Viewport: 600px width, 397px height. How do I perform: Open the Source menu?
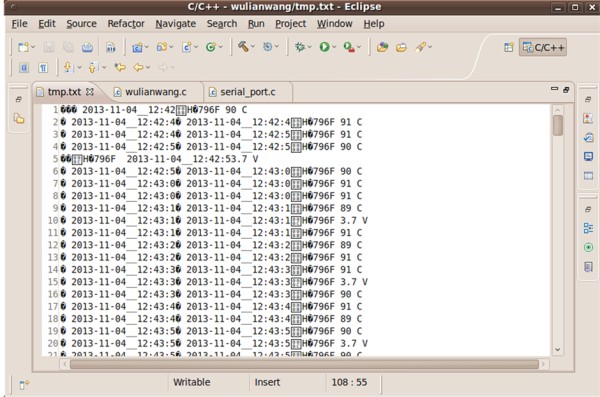(x=82, y=24)
